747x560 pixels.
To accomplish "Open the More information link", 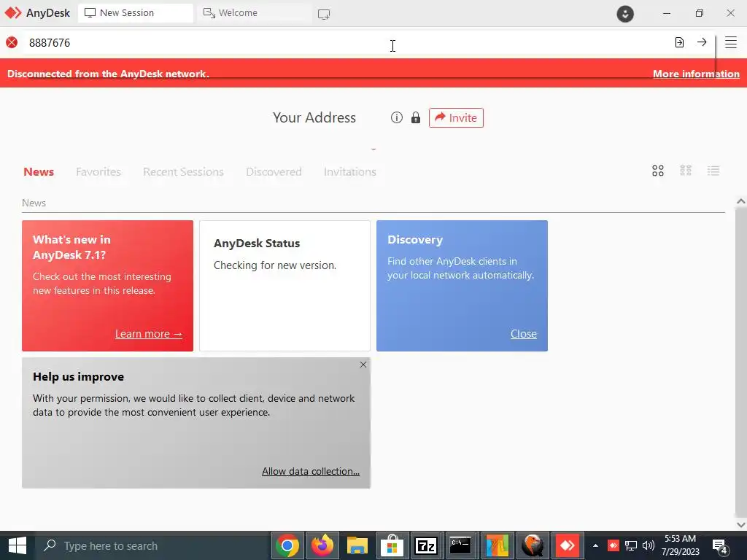I will (x=696, y=74).
